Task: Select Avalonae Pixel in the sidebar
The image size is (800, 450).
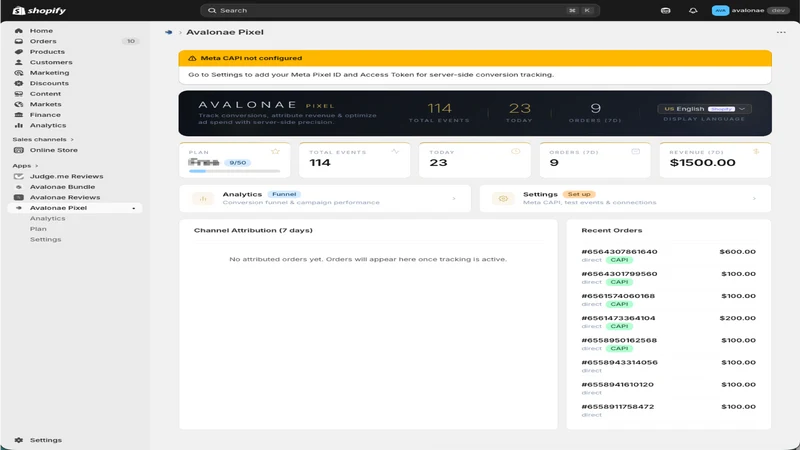Action: coord(75,208)
